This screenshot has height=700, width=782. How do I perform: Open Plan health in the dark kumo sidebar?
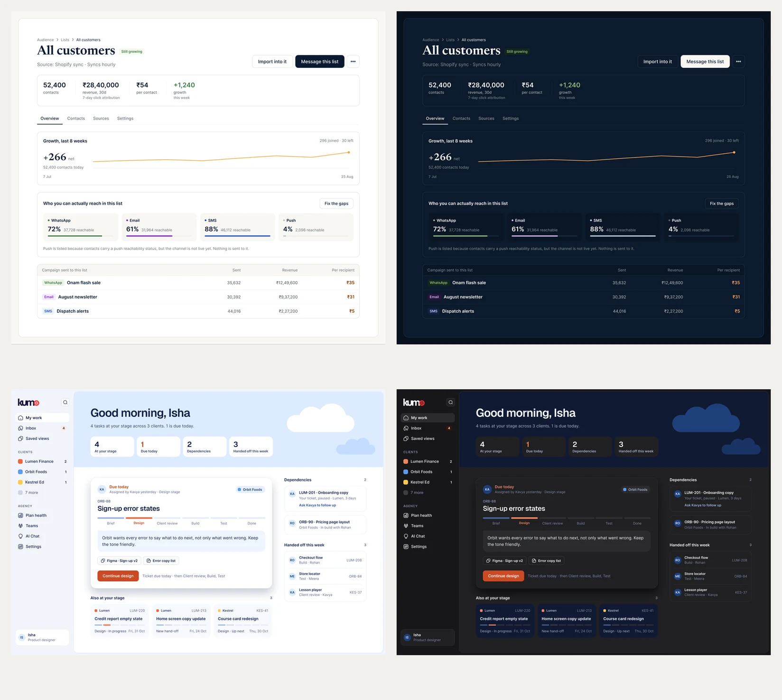point(428,516)
